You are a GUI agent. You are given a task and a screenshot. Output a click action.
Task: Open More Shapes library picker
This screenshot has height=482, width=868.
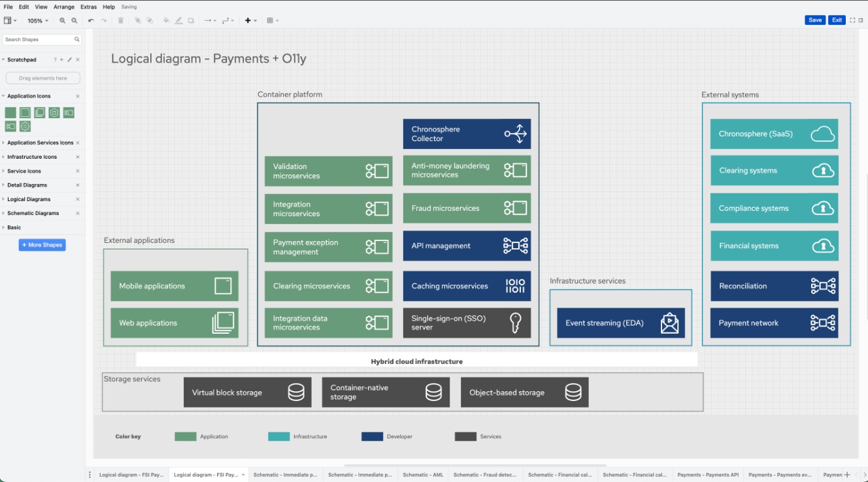42,244
